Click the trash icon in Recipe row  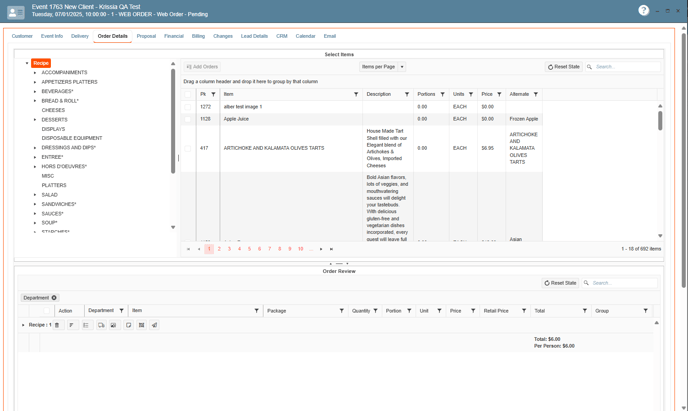[x=57, y=325]
